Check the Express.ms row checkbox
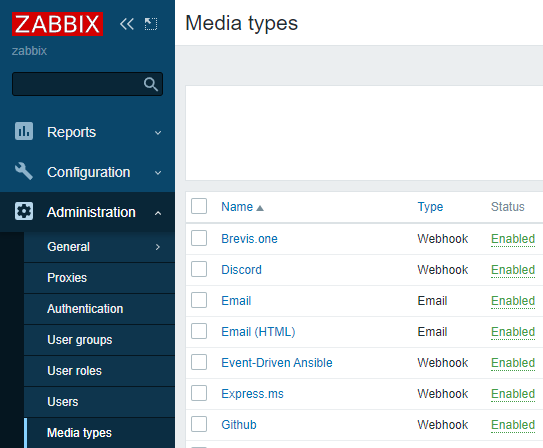 point(199,393)
